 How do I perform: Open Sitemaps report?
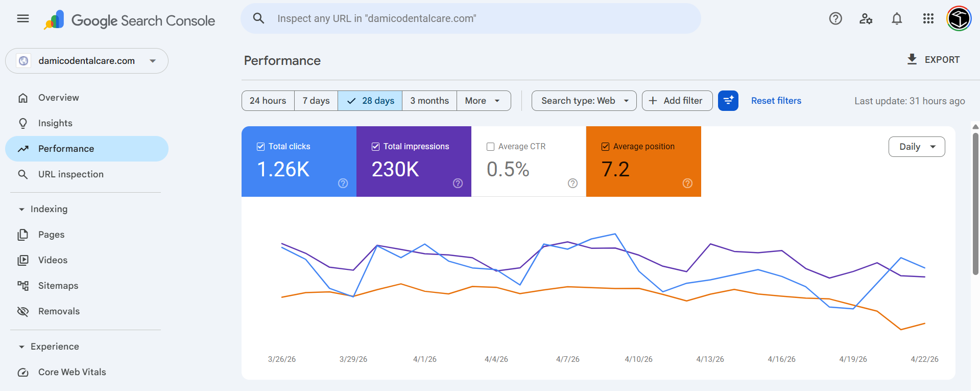click(x=87, y=286)
